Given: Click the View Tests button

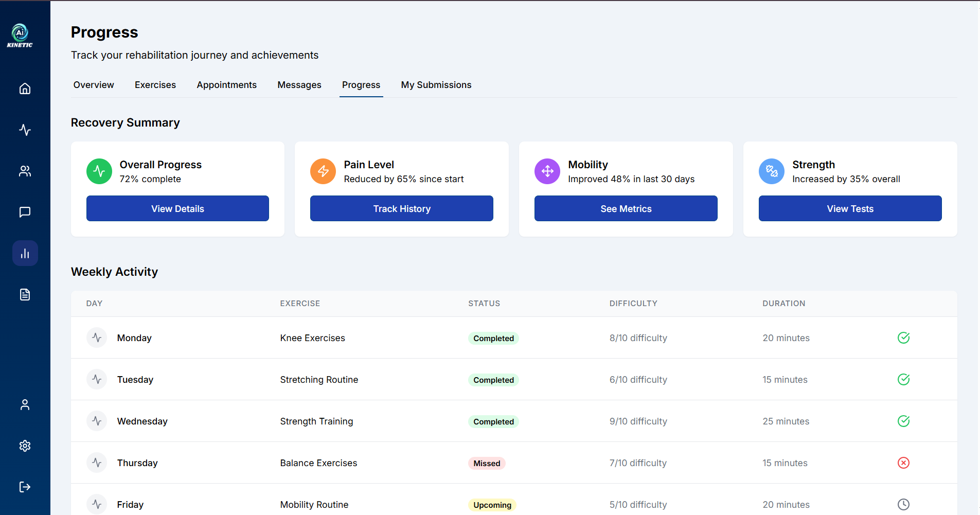Looking at the screenshot, I should tap(850, 208).
